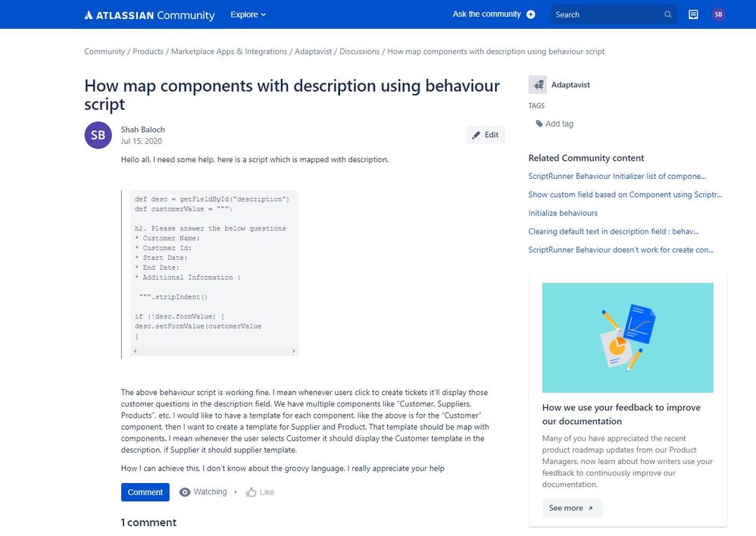Open Clearing default text in description link
The height and width of the screenshot is (536, 756).
[614, 231]
